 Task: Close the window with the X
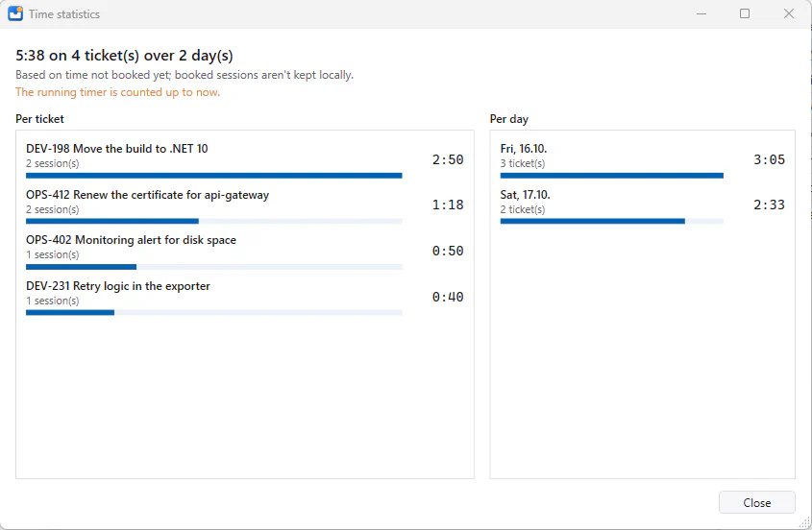point(788,14)
